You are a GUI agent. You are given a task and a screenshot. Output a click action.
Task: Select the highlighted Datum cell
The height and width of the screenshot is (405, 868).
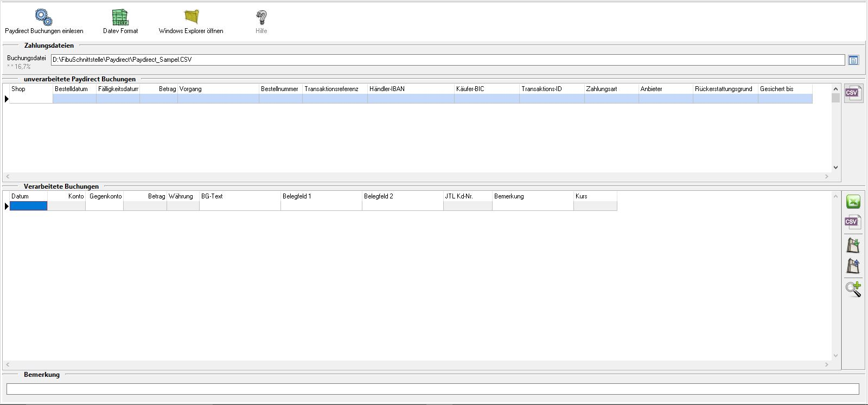pyautogui.click(x=29, y=206)
